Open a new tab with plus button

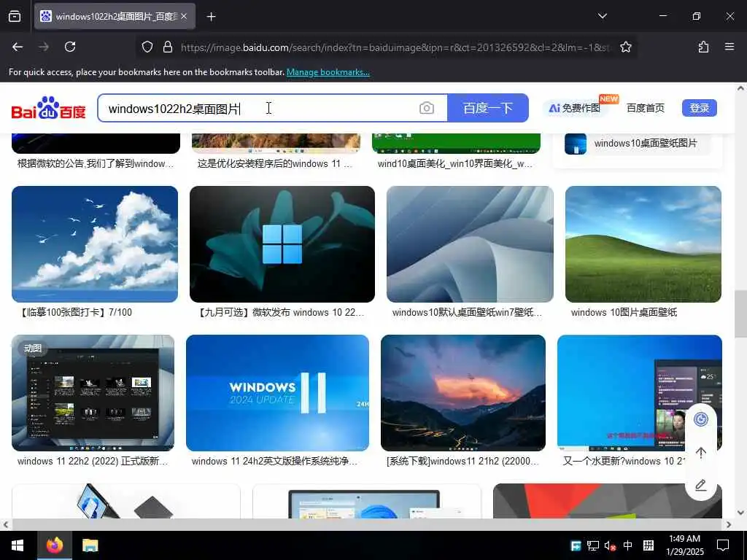point(211,17)
